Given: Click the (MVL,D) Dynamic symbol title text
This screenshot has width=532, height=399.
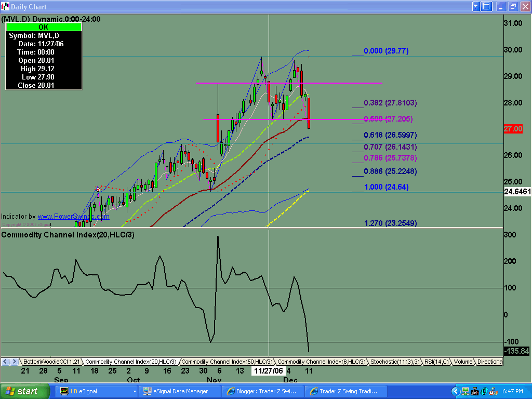Looking at the screenshot, I should pos(51,19).
